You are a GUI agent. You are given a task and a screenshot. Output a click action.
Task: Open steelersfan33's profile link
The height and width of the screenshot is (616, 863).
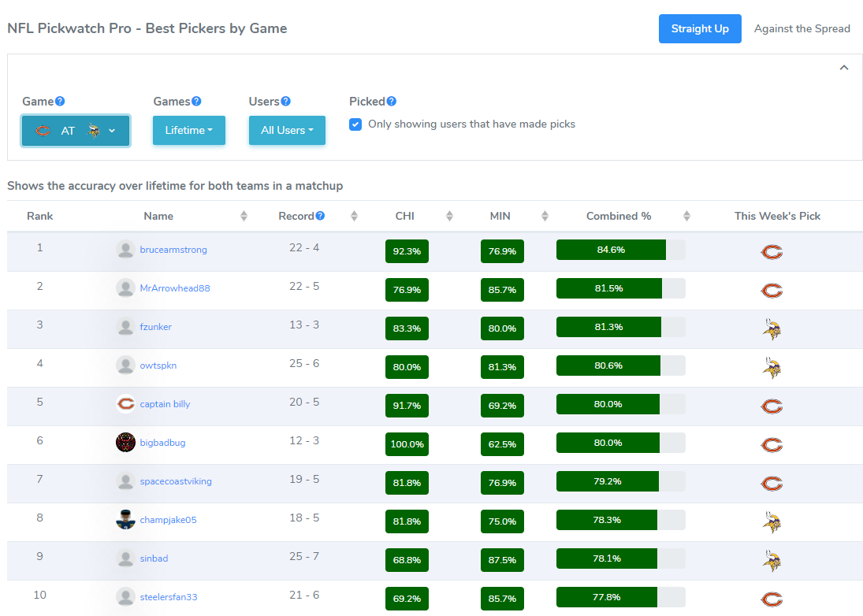tap(169, 597)
